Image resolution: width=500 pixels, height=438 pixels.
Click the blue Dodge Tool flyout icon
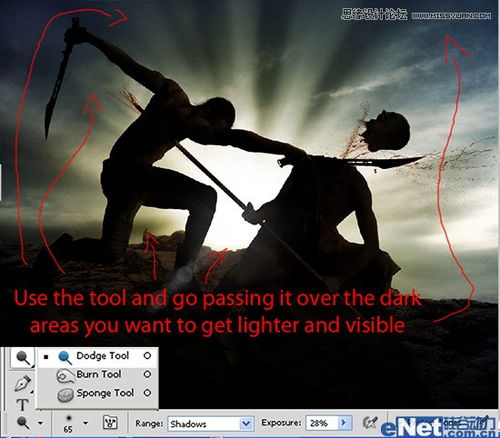(x=65, y=357)
